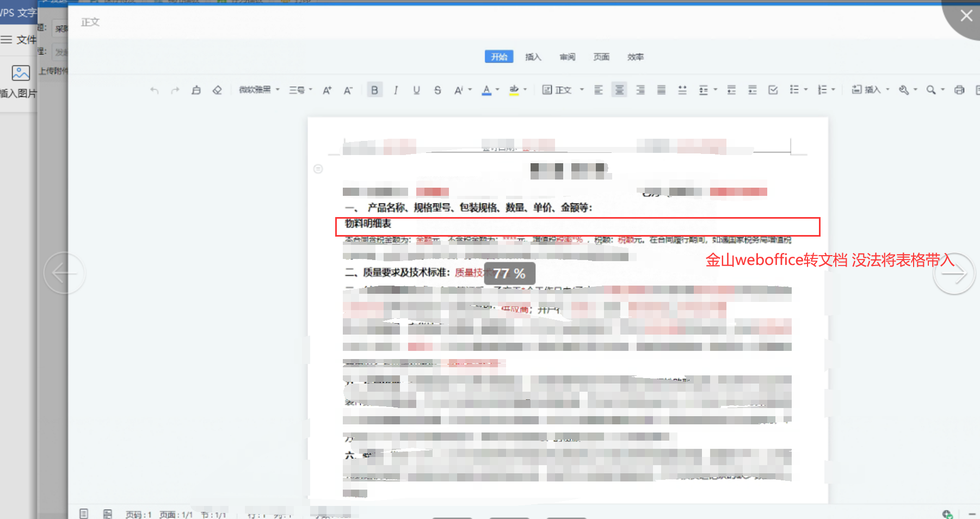This screenshot has width=980, height=519.
Task: Expand the line spacing options arrow
Action: (x=715, y=90)
